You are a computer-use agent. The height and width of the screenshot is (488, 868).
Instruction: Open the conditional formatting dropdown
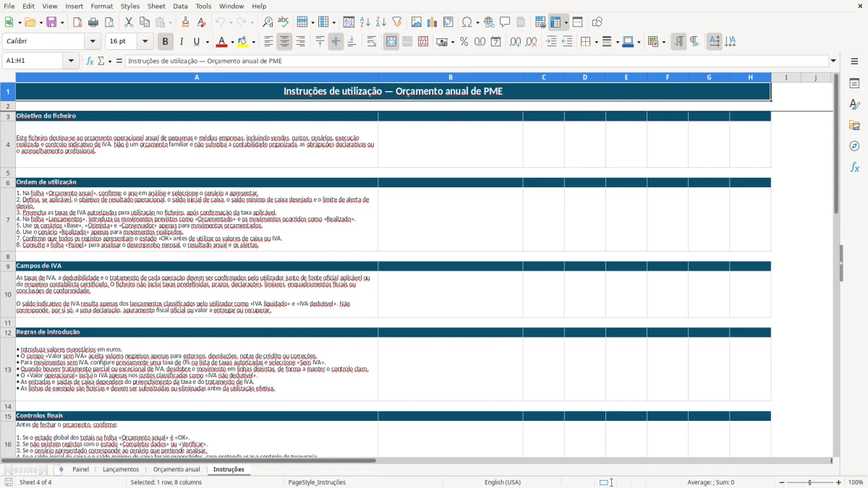(663, 42)
